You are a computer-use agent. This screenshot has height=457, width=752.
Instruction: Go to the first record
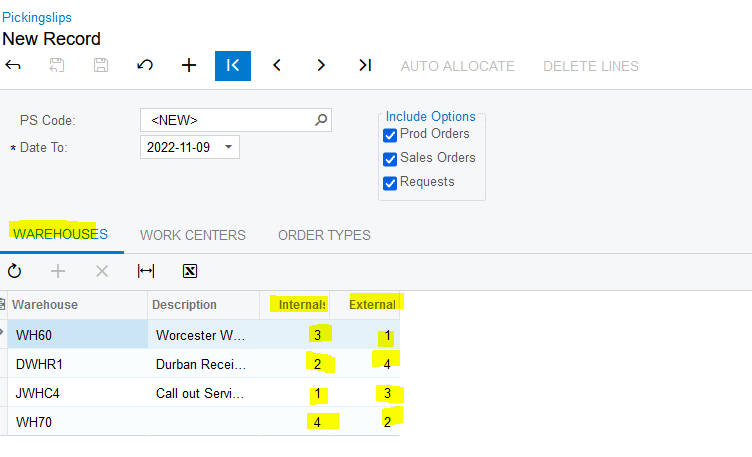(x=233, y=66)
